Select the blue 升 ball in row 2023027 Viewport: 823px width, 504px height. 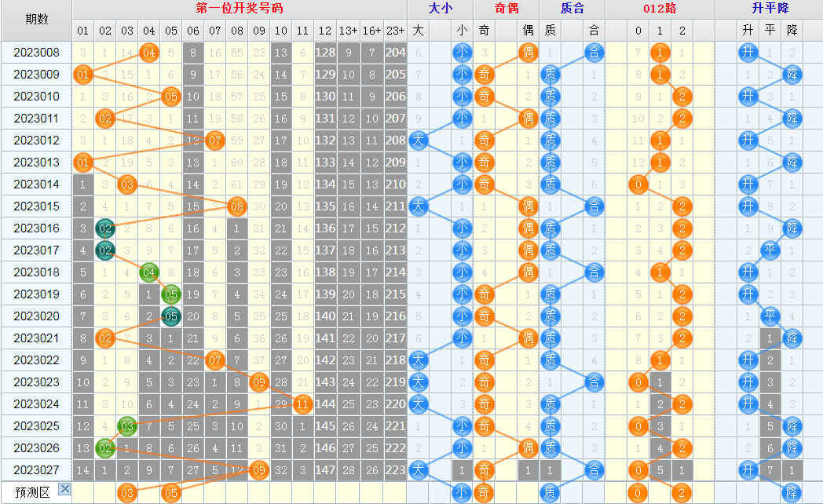748,470
